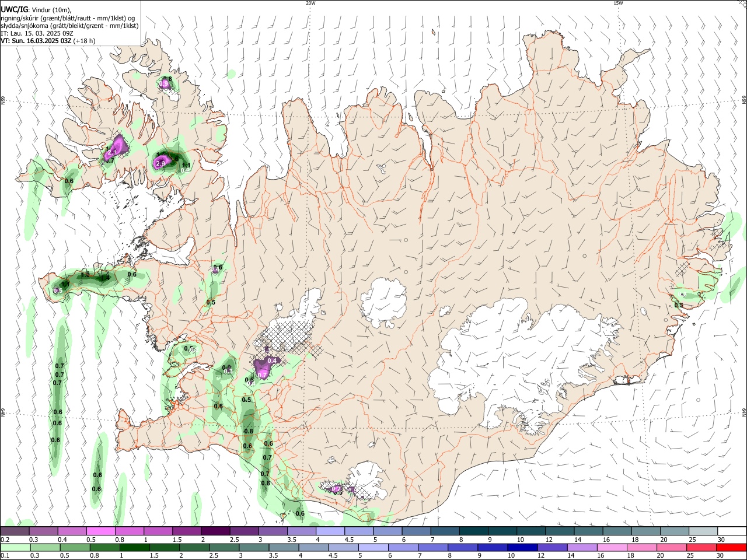Click the 'IT: Lau. 15. 03. 2025 09Z' line
Image resolution: width=747 pixels, height=560 pixels.
pyautogui.click(x=37, y=33)
